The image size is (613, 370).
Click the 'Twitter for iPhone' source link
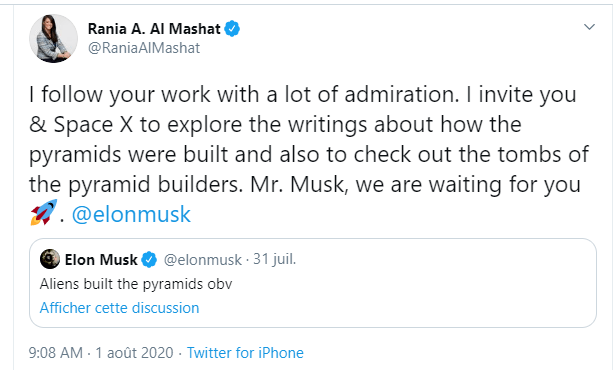pyautogui.click(x=245, y=353)
